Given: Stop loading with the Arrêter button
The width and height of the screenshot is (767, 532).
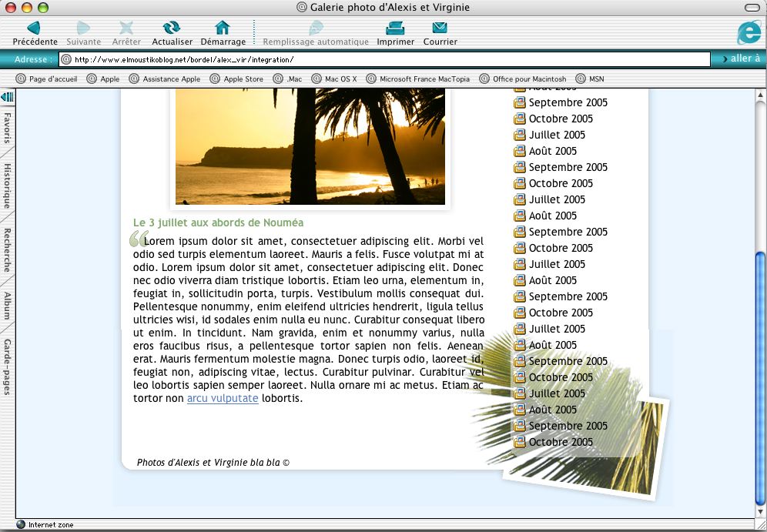Looking at the screenshot, I should point(126,33).
